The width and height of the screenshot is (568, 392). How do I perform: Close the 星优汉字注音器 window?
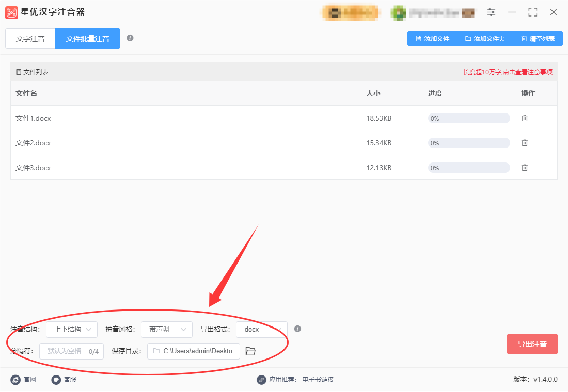click(553, 12)
